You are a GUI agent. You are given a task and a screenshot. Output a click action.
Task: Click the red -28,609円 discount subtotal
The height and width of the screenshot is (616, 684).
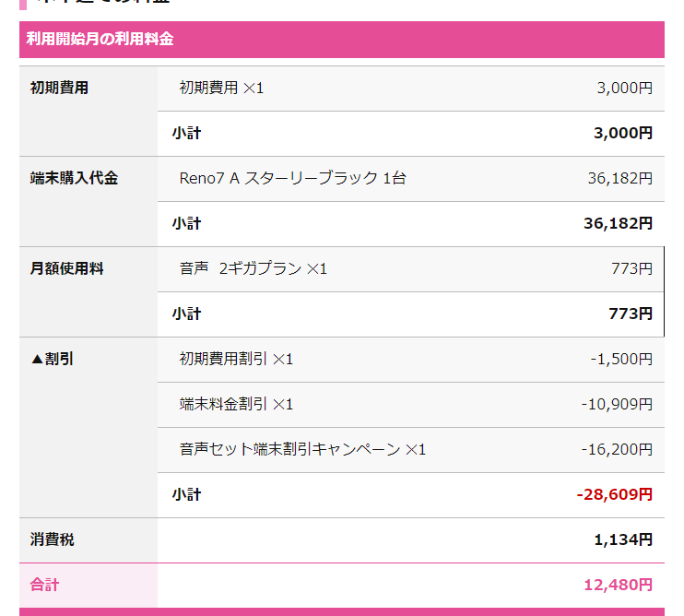[x=615, y=494]
